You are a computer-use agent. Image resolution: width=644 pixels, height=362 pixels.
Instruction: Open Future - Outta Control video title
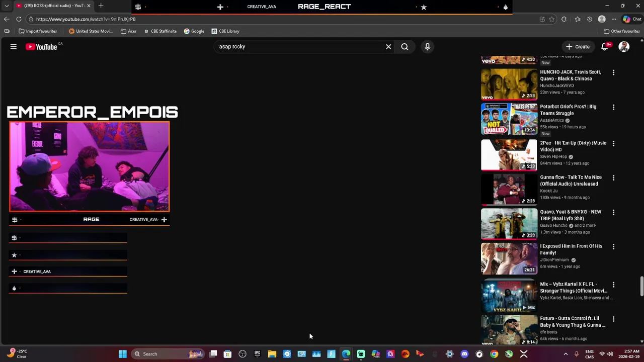[573, 322]
